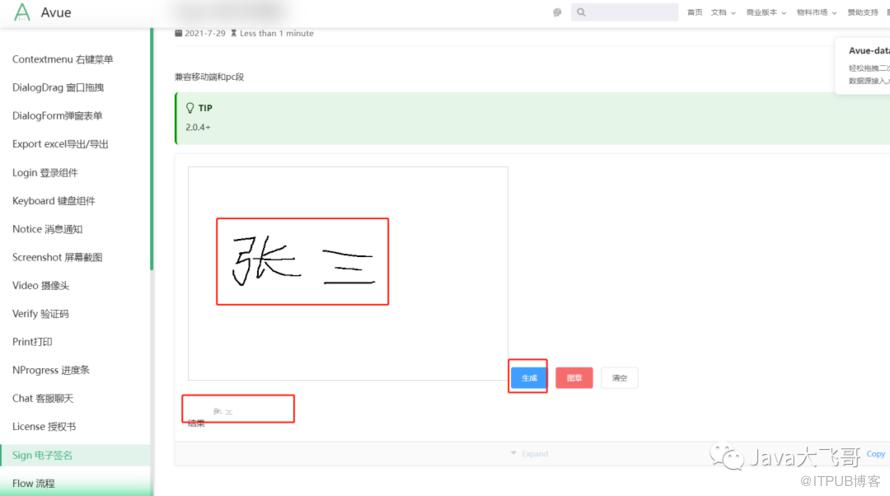Click the 'Less than 1 minute' text
890x496 pixels.
click(x=276, y=33)
